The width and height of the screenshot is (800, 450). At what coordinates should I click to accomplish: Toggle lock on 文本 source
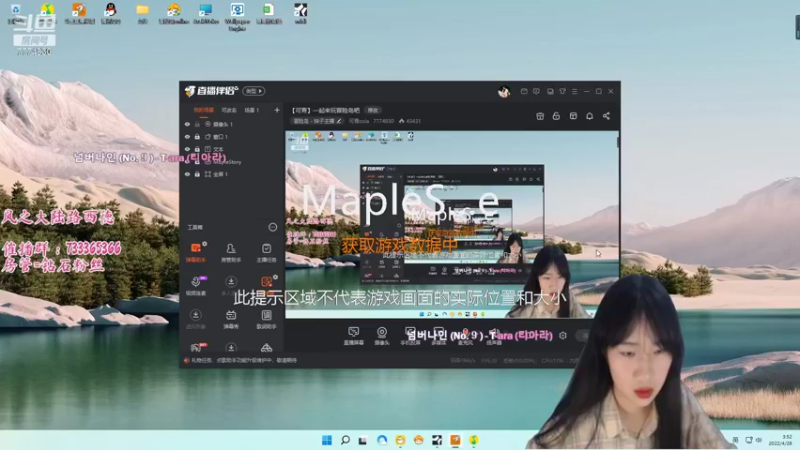197,149
